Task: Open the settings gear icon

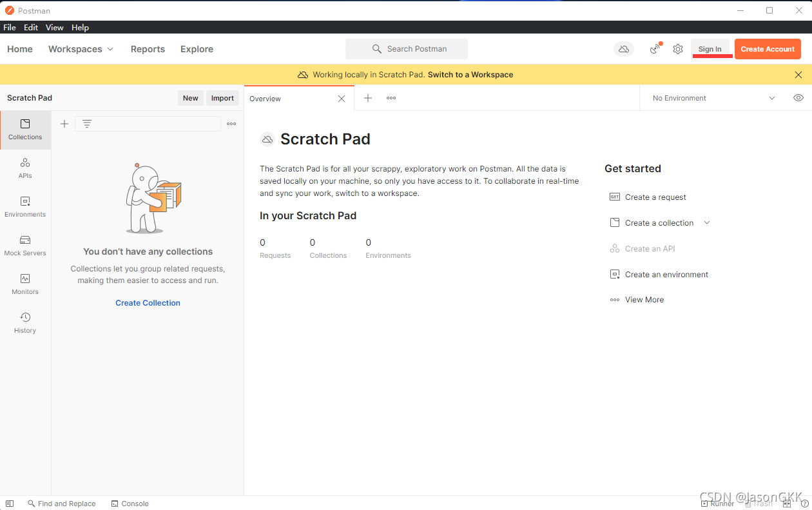Action: [678, 49]
